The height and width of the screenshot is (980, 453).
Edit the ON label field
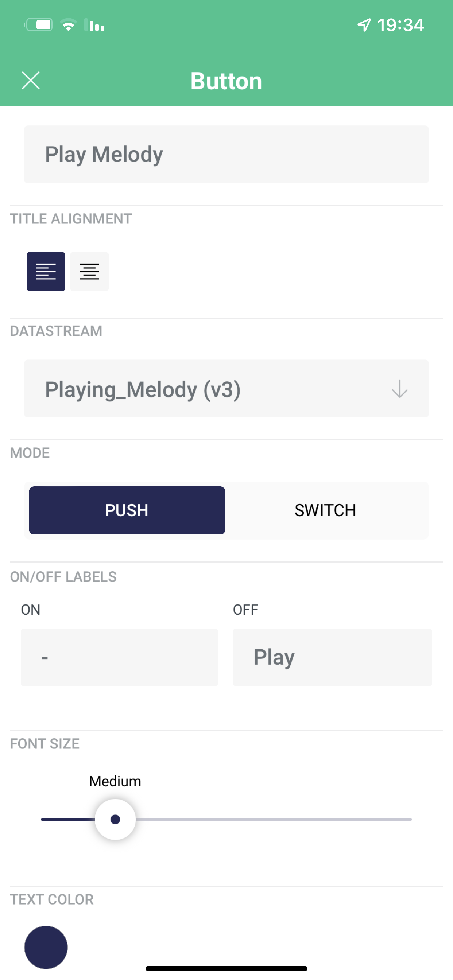119,657
